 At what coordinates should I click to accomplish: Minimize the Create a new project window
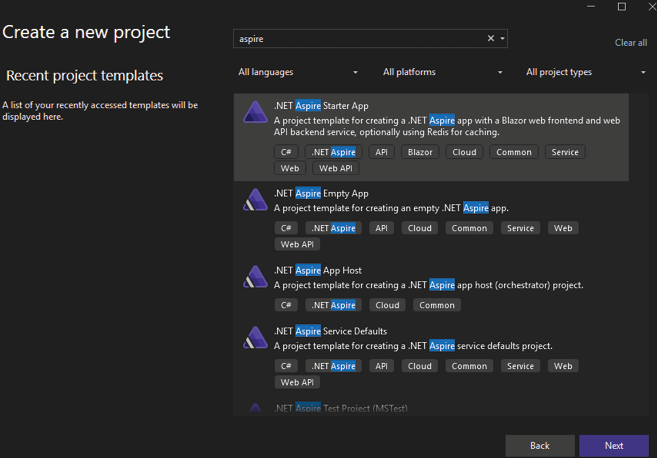tap(591, 7)
